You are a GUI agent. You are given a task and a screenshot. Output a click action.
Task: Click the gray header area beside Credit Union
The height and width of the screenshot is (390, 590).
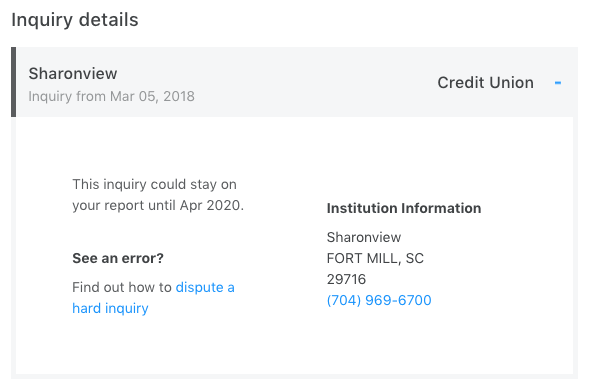click(301, 82)
